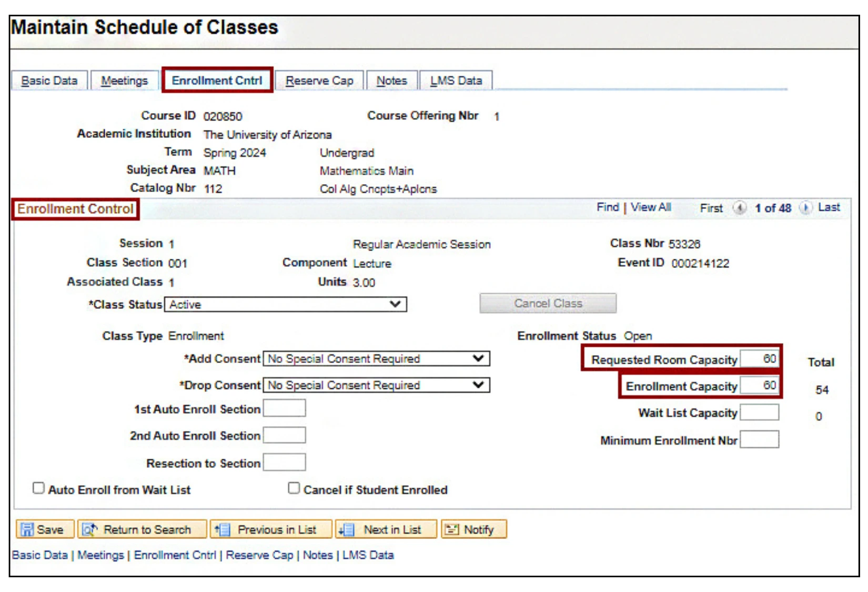Click The University of Arizona text
The image size is (868, 592).
[x=268, y=135]
